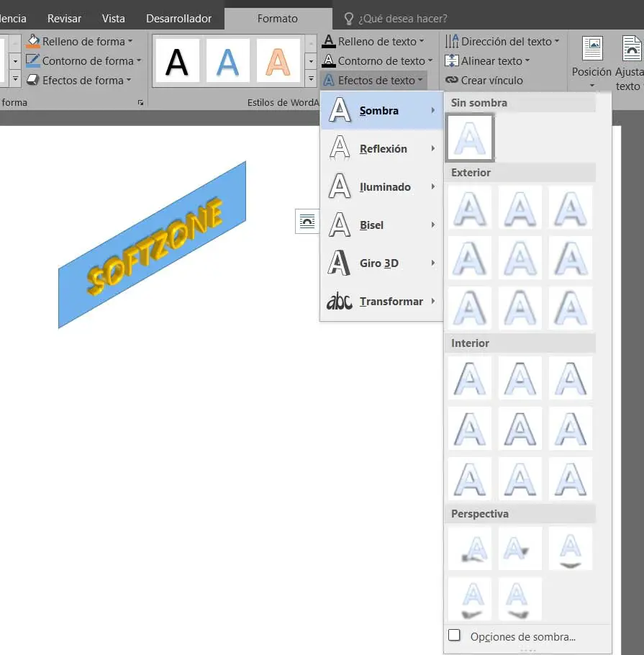Image resolution: width=644 pixels, height=655 pixels.
Task: Open the Dirección del texto dropdown
Action: coord(556,41)
